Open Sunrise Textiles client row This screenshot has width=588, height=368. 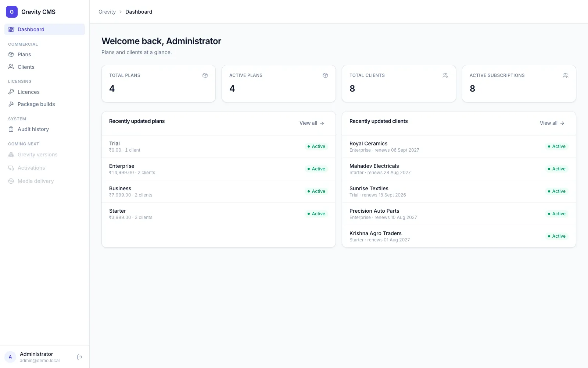pos(459,191)
